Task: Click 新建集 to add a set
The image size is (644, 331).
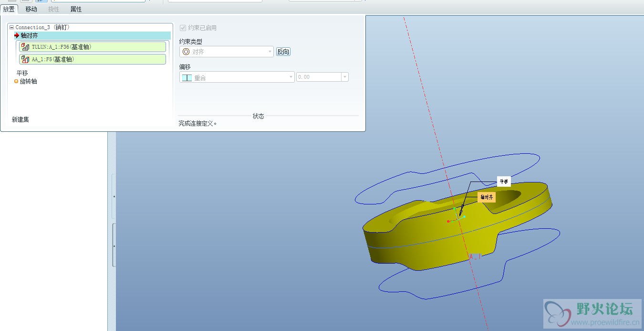Action: (x=21, y=119)
